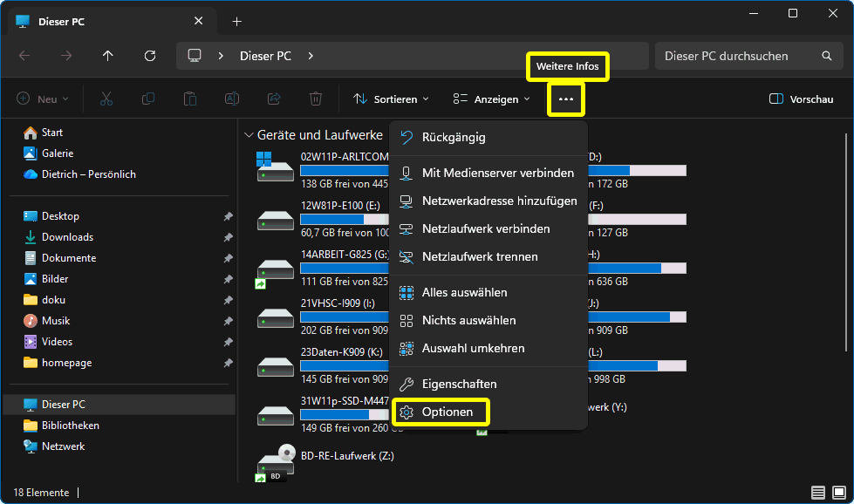The height and width of the screenshot is (504, 854).
Task: Switch to details view icon in status bar
Action: click(817, 493)
